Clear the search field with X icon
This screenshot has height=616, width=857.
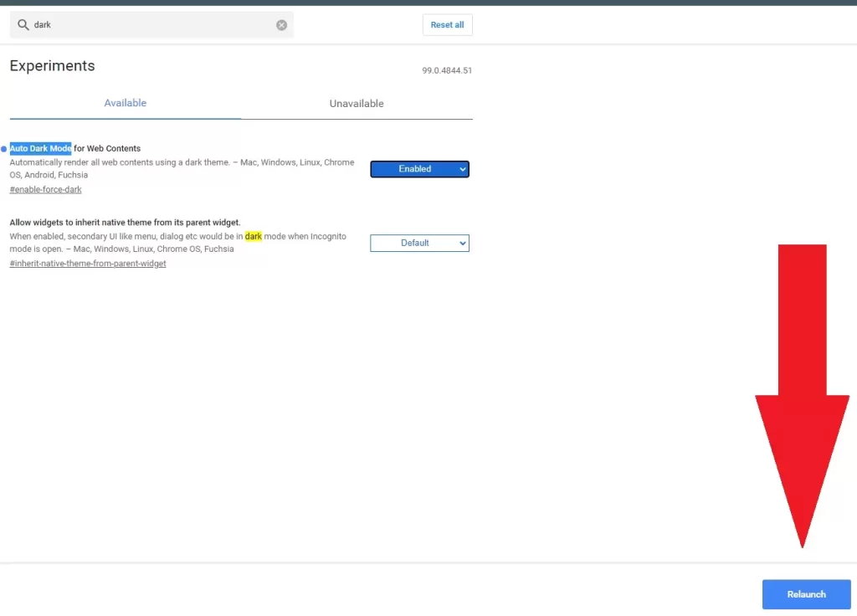point(281,25)
